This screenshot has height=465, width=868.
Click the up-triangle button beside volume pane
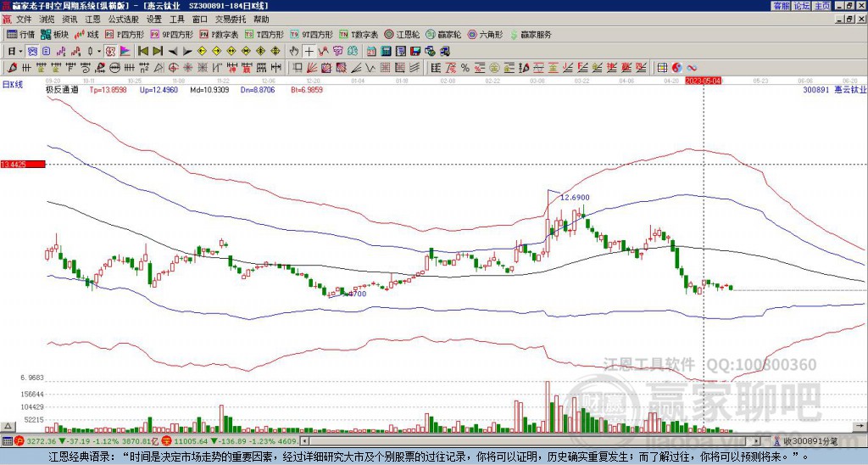tap(7, 426)
